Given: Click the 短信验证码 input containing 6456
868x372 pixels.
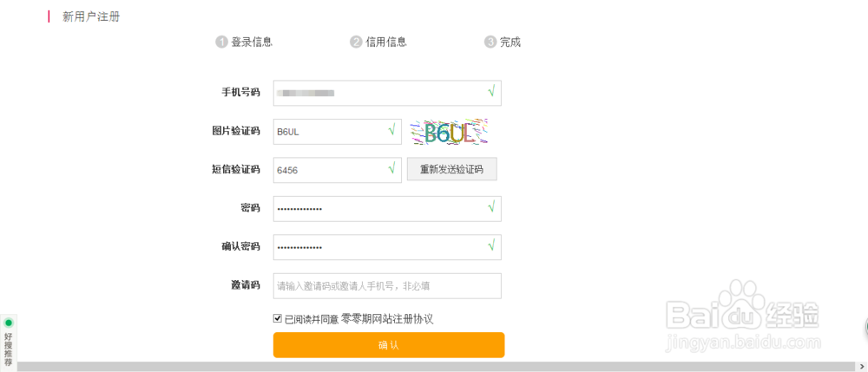Looking at the screenshot, I should 338,170.
